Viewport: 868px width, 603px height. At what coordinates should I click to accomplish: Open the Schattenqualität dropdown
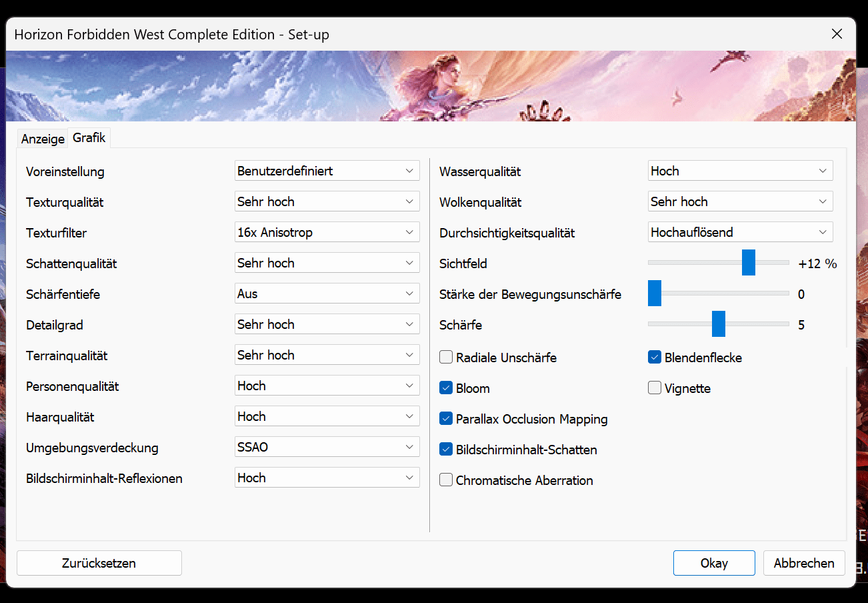coord(327,263)
